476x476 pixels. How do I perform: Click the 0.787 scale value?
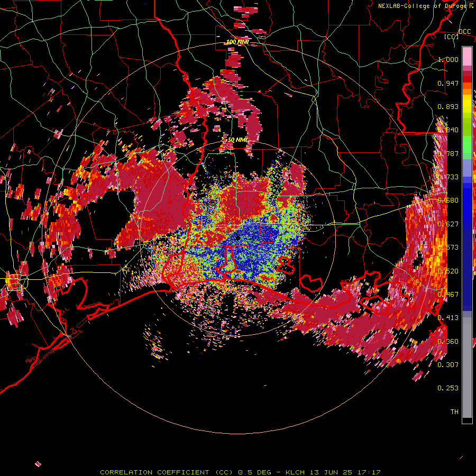[448, 153]
